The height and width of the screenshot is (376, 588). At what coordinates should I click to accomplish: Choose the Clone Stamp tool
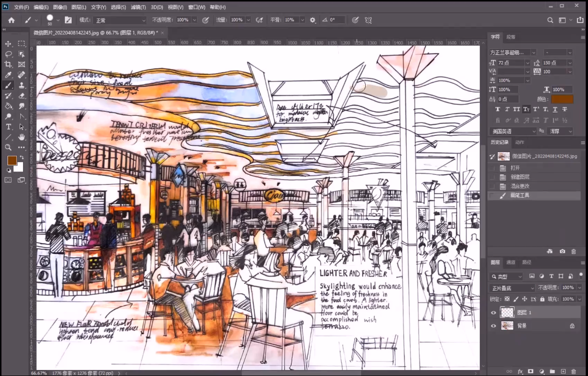[x=22, y=85]
